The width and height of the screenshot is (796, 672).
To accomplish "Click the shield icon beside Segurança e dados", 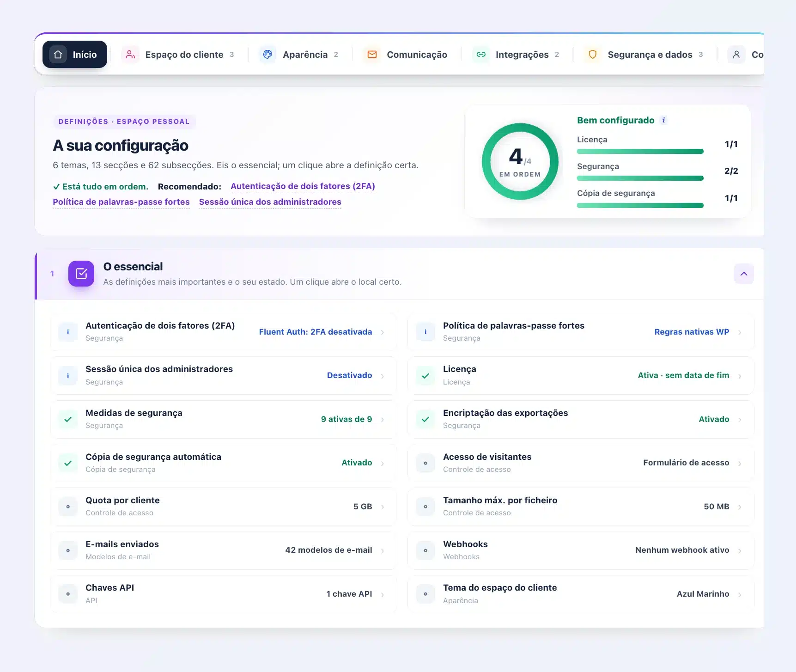I will pyautogui.click(x=593, y=55).
